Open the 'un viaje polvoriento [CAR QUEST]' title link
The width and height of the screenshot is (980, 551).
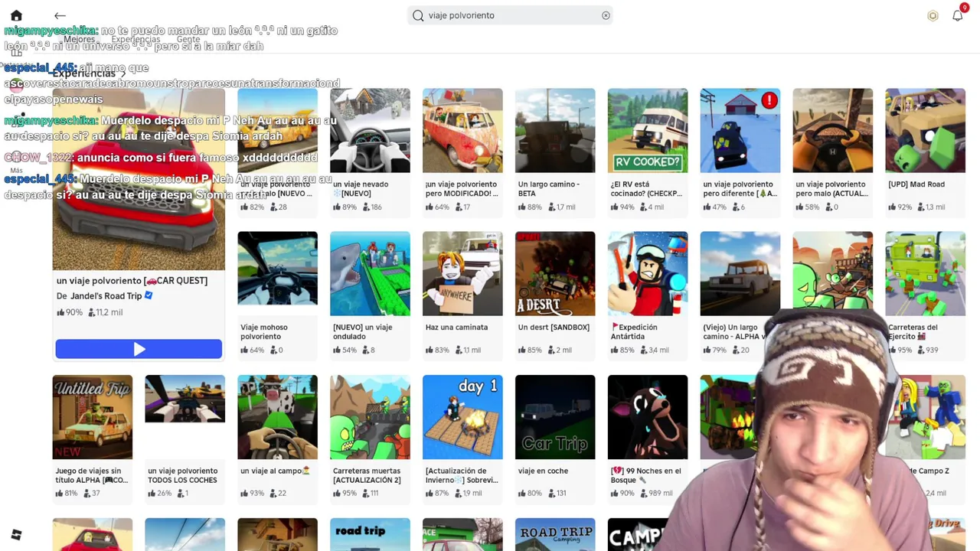(x=132, y=281)
